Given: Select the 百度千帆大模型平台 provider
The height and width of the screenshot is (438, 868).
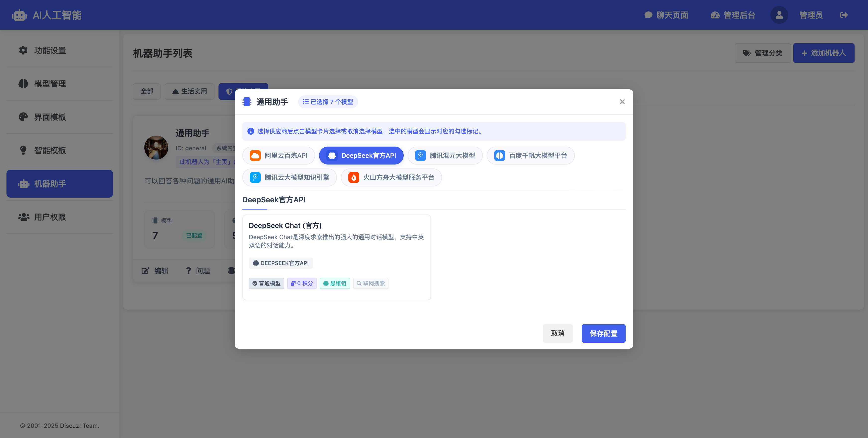Looking at the screenshot, I should click(530, 156).
